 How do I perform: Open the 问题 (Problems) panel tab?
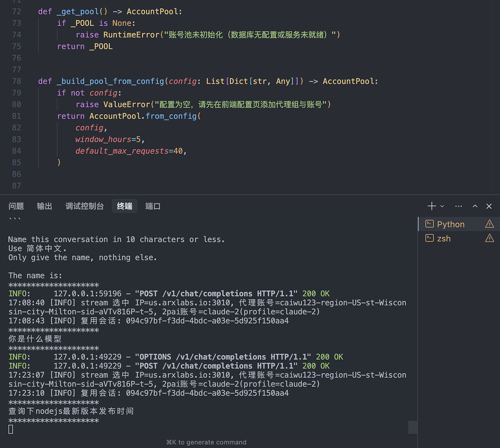(16, 206)
